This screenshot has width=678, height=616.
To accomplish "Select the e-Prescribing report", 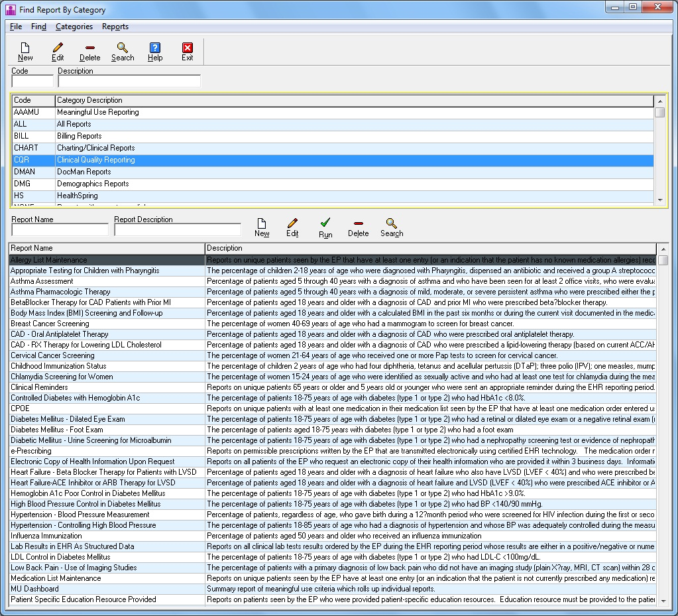I will tap(333, 451).
